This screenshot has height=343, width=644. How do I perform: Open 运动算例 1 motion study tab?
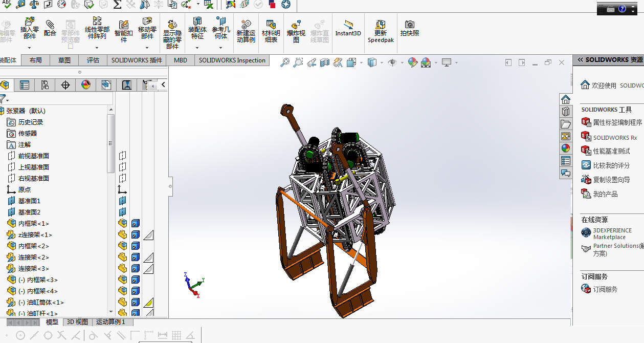click(110, 322)
